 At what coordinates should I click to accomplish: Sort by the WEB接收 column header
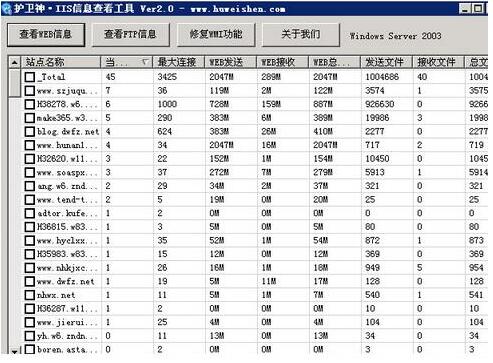(x=283, y=62)
